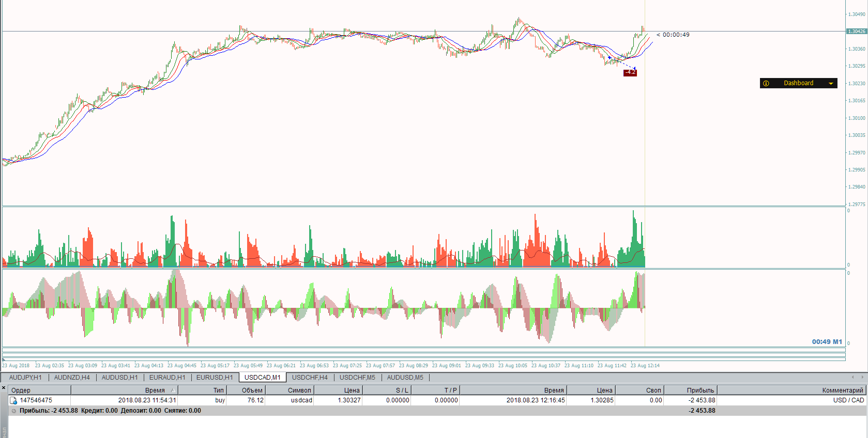Sort orders by the Объем column

tap(246, 390)
